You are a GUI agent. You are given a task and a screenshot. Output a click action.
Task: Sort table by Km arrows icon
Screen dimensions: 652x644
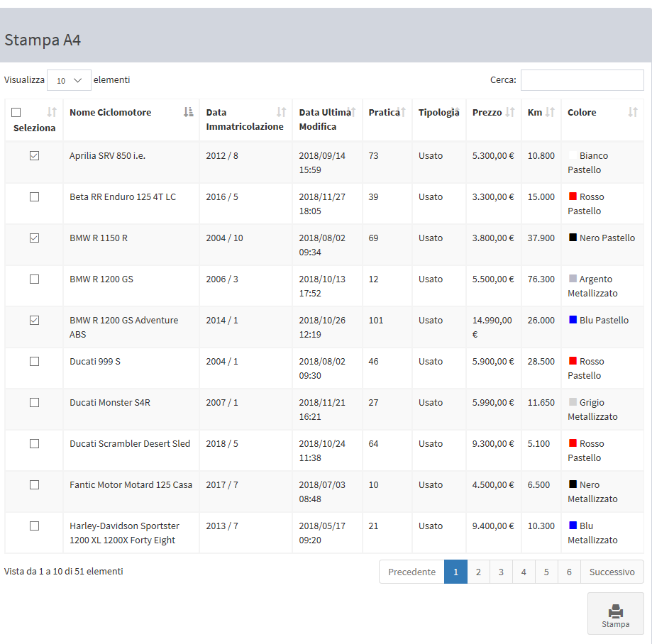(550, 112)
